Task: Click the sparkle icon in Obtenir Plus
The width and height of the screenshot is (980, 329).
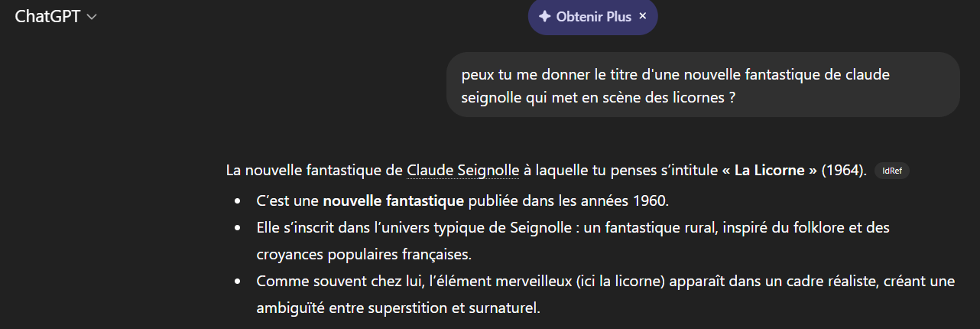Action: point(544,17)
